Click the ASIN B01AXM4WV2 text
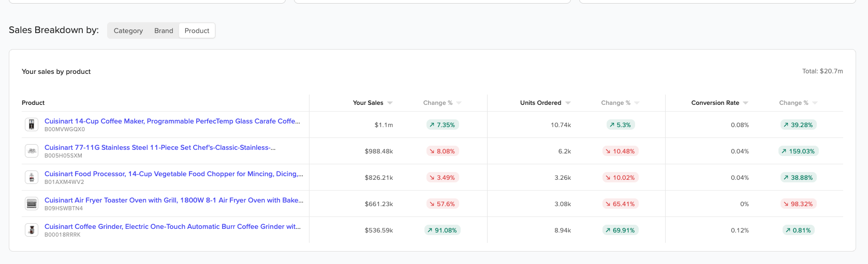The width and height of the screenshot is (868, 264). (64, 182)
